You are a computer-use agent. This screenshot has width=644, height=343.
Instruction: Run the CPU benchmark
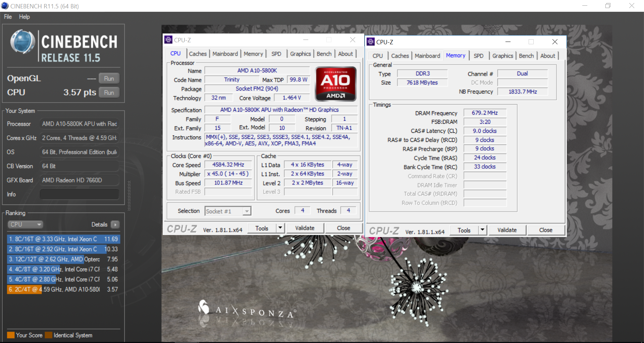109,93
